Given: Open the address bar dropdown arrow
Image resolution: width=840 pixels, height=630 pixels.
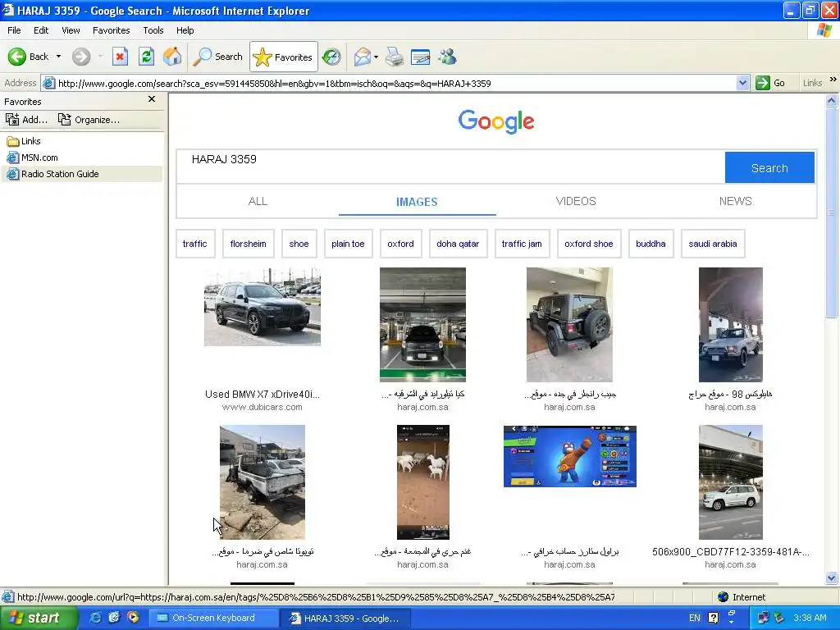Looking at the screenshot, I should tap(742, 83).
